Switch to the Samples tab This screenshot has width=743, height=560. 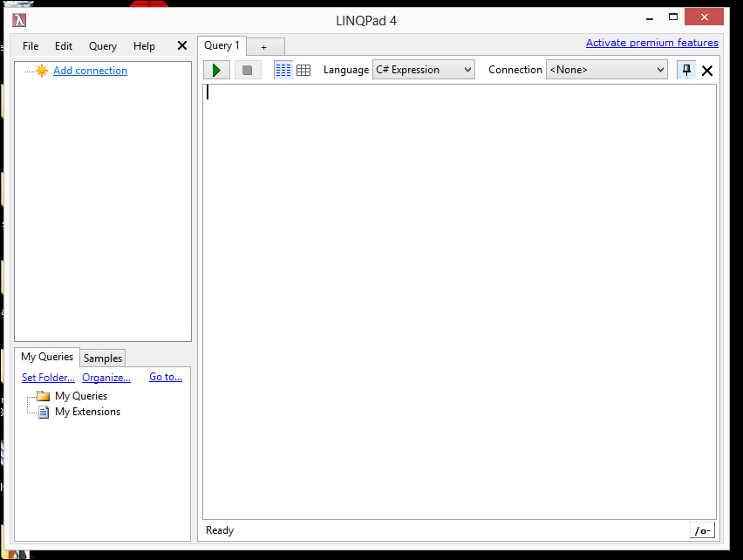tap(103, 359)
